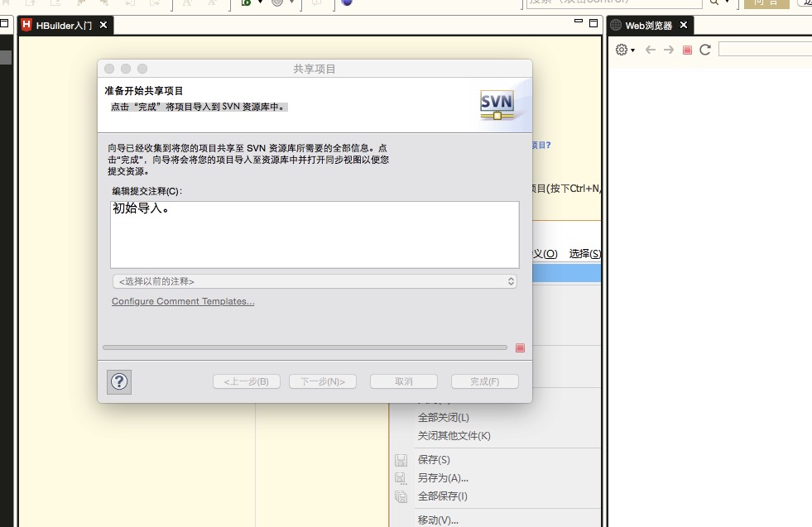Click the save icon next to 保存(S)
This screenshot has width=812, height=527.
(401, 460)
